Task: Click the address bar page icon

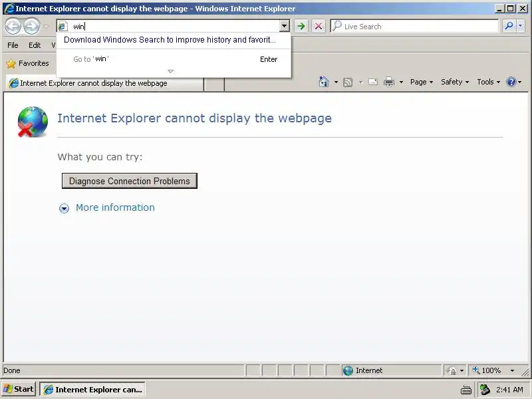Action: (63, 26)
